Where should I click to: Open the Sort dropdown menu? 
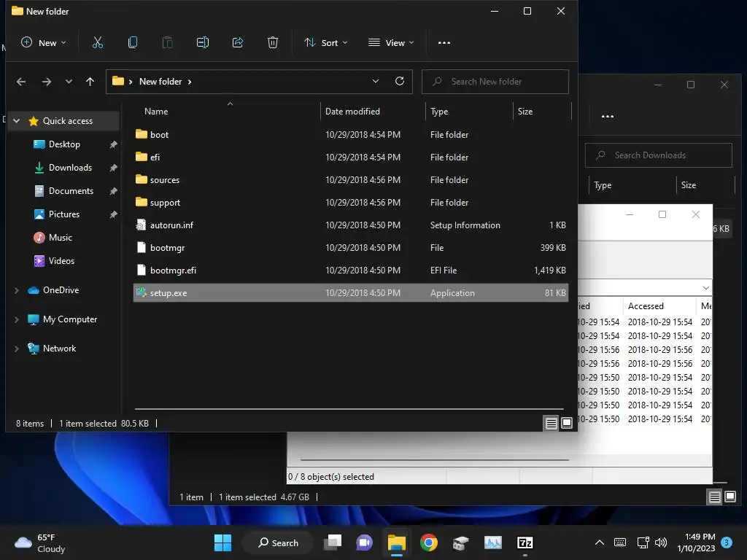tap(326, 42)
